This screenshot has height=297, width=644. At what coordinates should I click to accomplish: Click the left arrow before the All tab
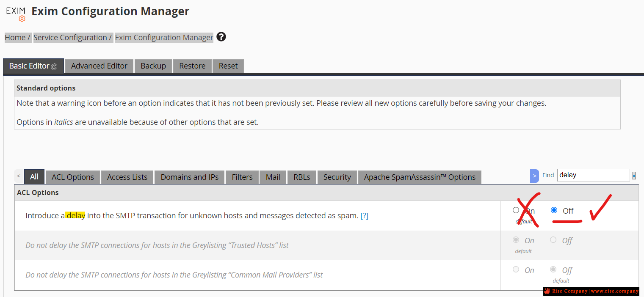coord(19,176)
